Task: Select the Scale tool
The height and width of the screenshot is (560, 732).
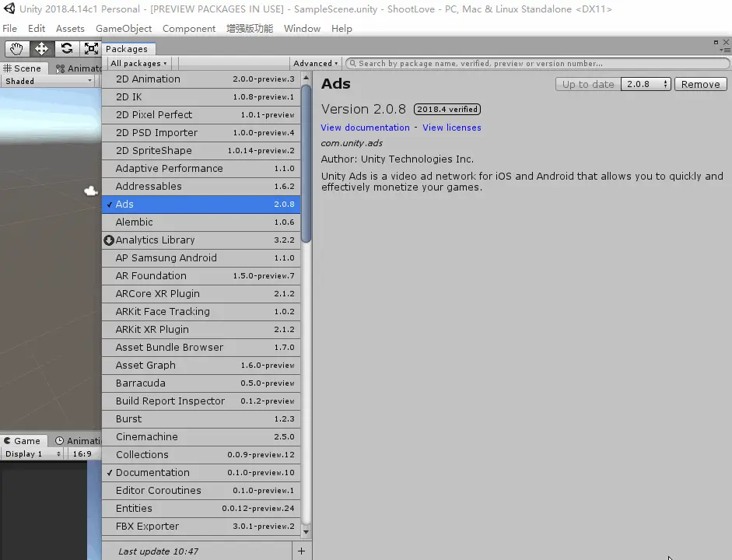Action: click(x=91, y=48)
